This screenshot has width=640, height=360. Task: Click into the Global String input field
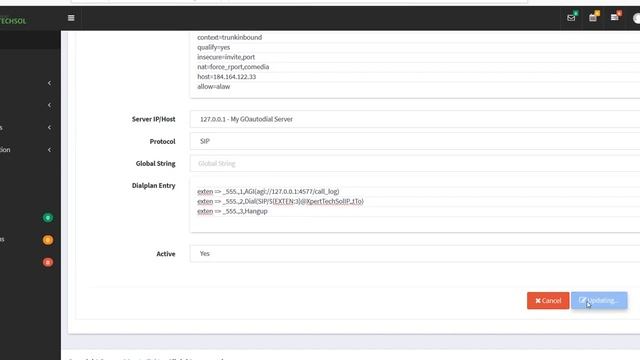[415, 163]
